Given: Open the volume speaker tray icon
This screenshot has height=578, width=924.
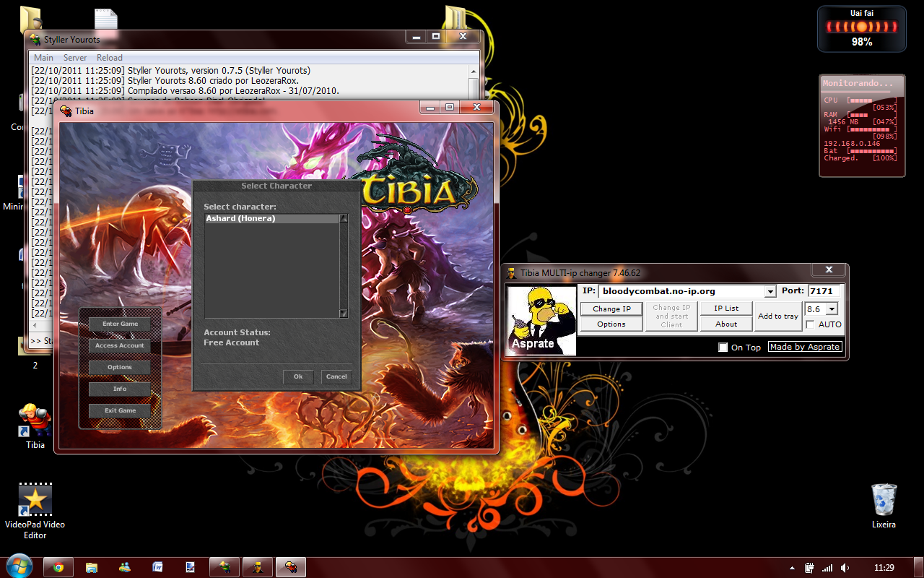Looking at the screenshot, I should click(845, 568).
